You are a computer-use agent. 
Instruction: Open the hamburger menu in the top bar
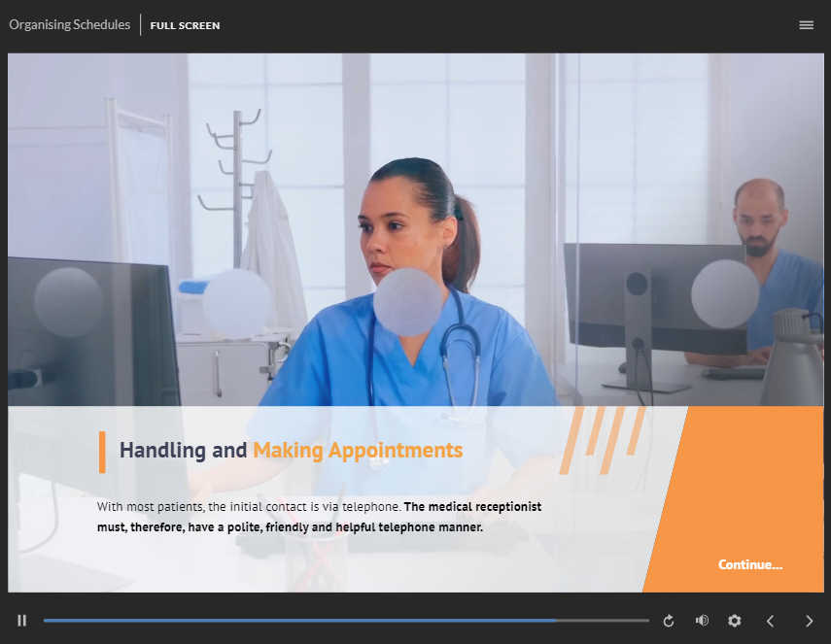click(806, 25)
